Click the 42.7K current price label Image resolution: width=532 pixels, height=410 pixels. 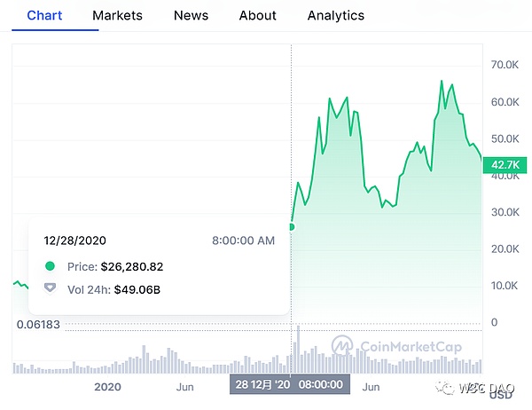click(504, 164)
